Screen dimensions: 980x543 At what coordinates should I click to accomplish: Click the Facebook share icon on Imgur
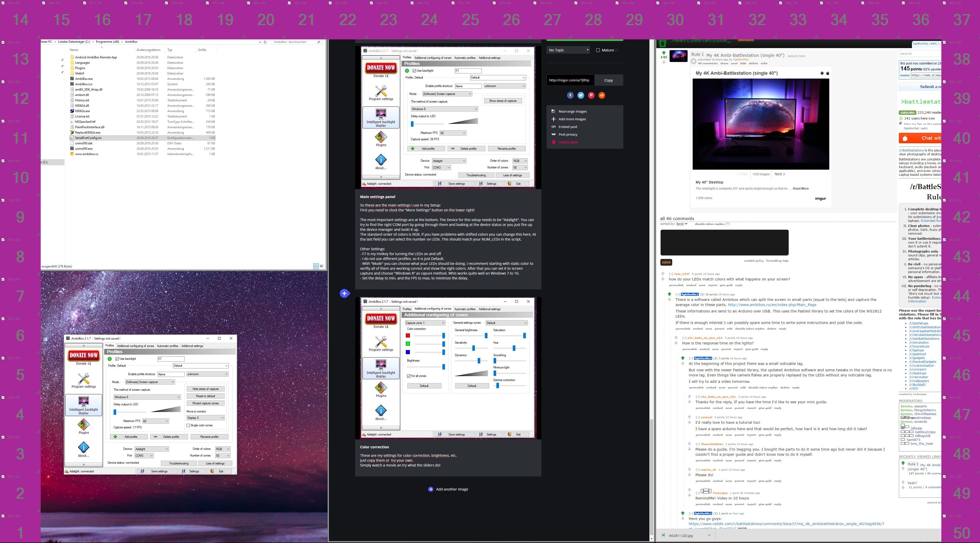(x=570, y=95)
